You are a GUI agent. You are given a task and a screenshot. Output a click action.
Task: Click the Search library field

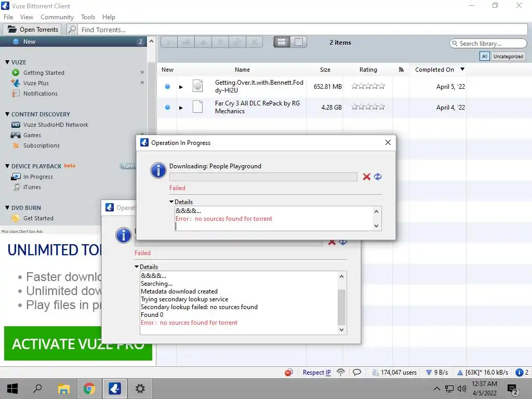point(488,44)
